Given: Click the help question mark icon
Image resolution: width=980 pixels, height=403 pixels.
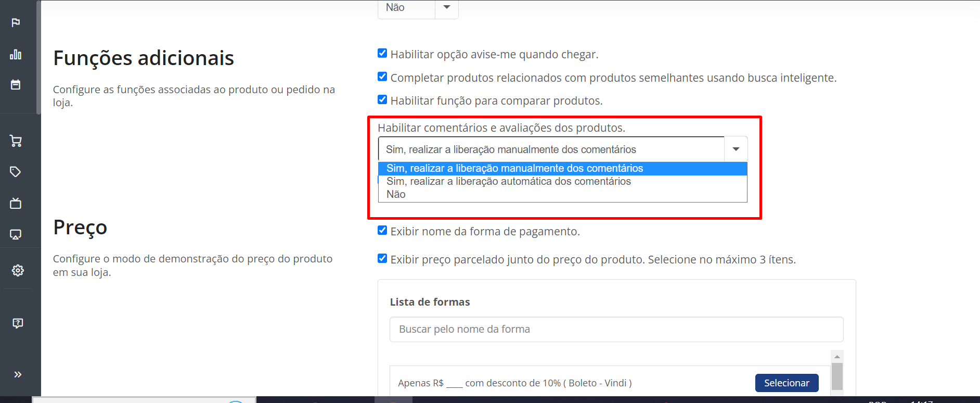Looking at the screenshot, I should click(x=18, y=323).
